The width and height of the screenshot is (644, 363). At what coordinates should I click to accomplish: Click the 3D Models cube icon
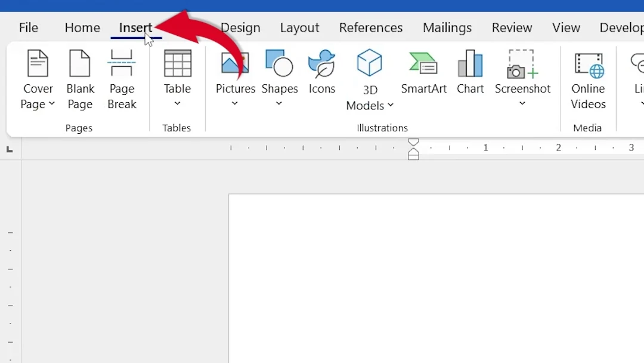[x=370, y=63]
